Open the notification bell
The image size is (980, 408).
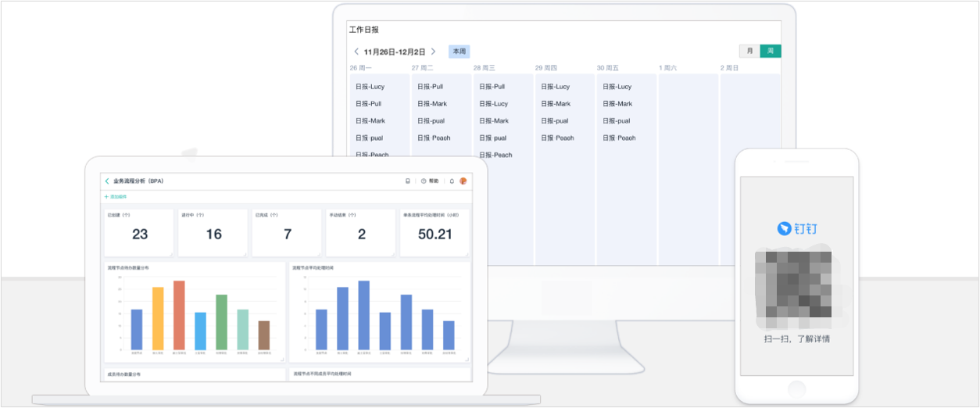452,181
